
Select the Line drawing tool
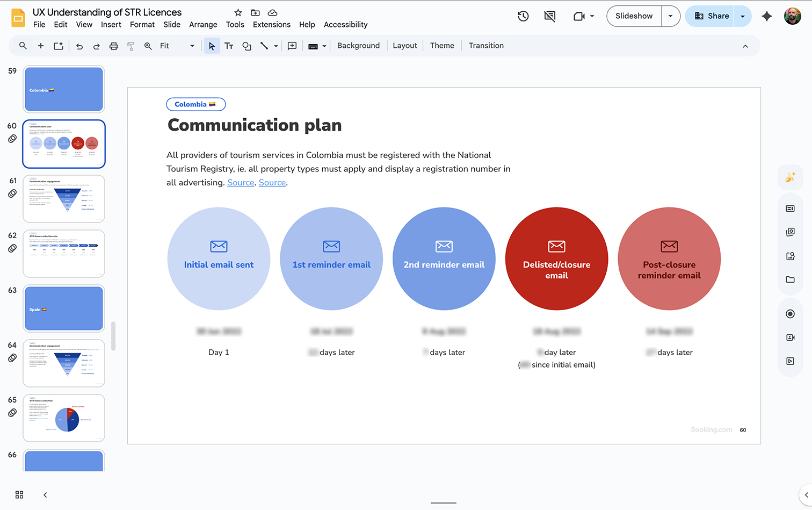264,46
